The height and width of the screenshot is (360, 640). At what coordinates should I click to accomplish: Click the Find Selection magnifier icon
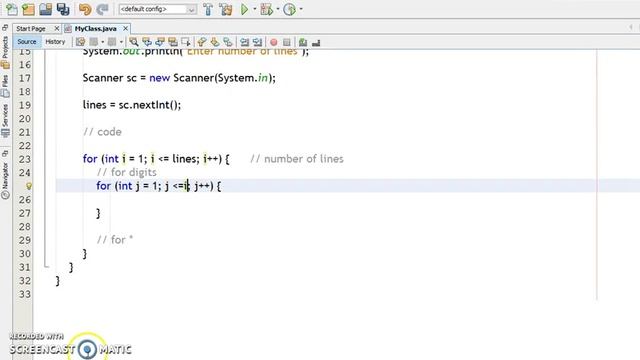coord(133,42)
